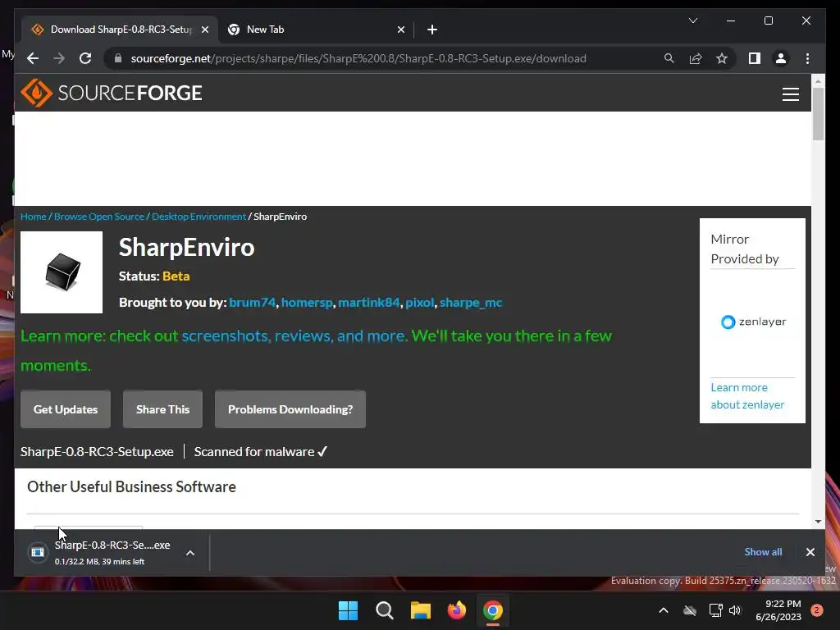Open the notification badge showing 2
This screenshot has width=840, height=630.
pos(817,610)
